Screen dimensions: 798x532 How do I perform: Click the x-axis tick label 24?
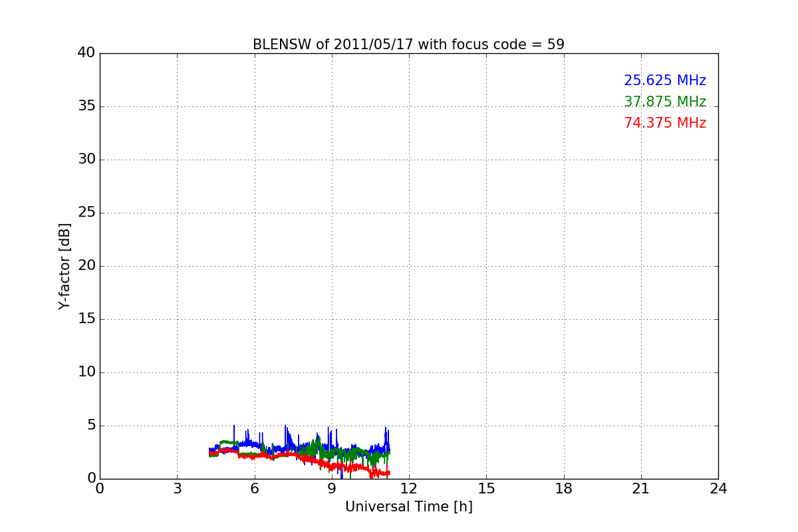(x=718, y=489)
